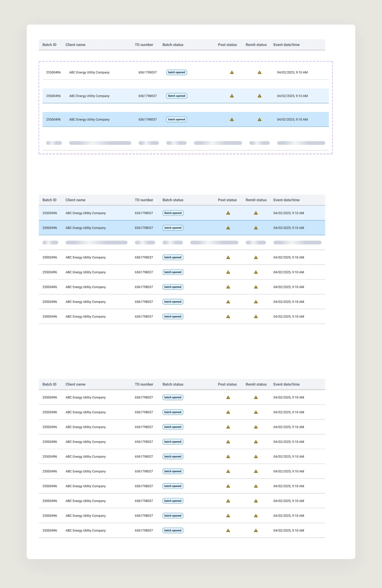Click the TD number header in the top table

pyautogui.click(x=144, y=45)
